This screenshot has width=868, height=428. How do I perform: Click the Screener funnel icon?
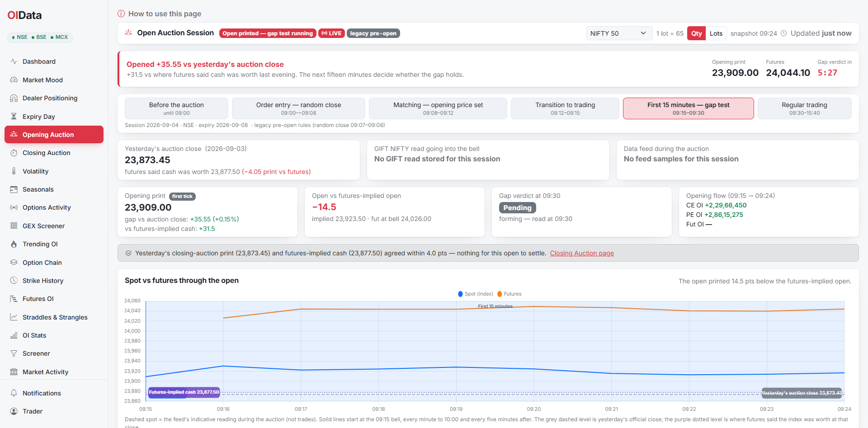tap(14, 353)
